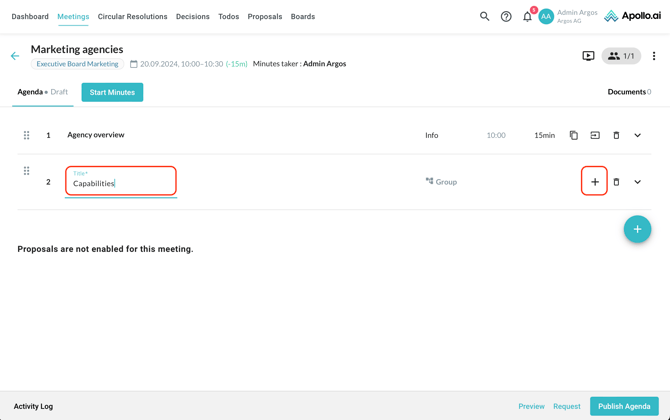Screen dimensions: 670x420
Task: Expand the Capabilities item chevron
Action: point(637,182)
